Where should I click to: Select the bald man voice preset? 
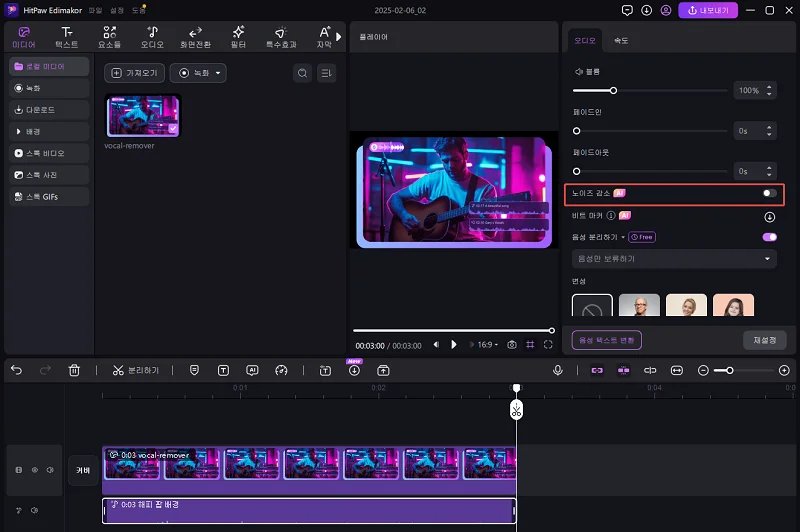[639, 306]
